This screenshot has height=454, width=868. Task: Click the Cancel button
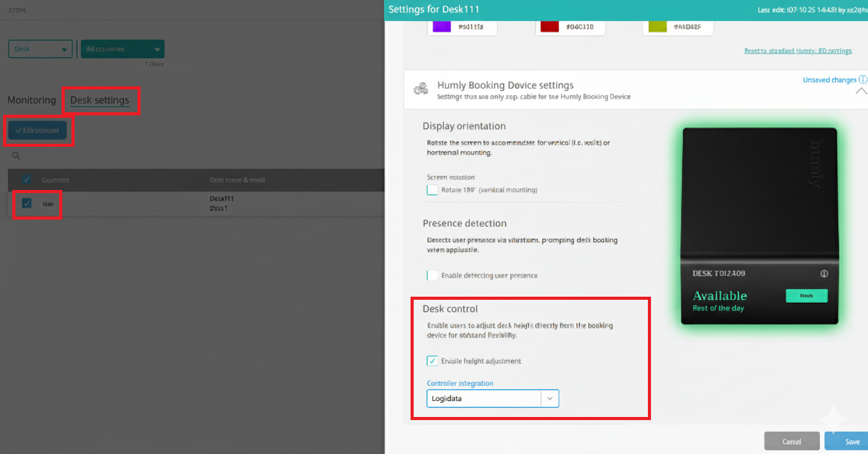click(x=792, y=441)
